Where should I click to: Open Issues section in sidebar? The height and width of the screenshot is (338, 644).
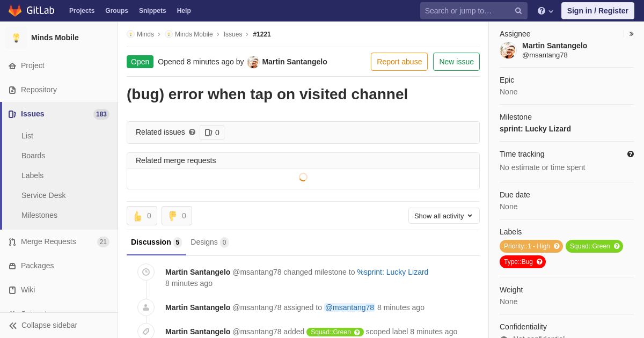[59, 114]
